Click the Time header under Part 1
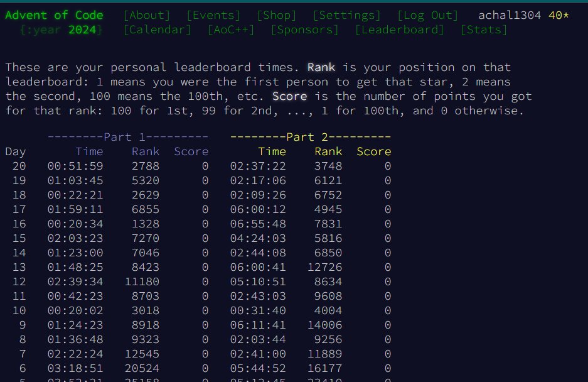This screenshot has width=588, height=382. [89, 151]
